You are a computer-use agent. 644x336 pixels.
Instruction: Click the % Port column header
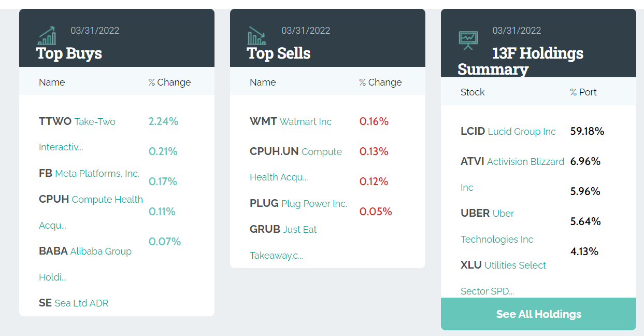tap(583, 92)
